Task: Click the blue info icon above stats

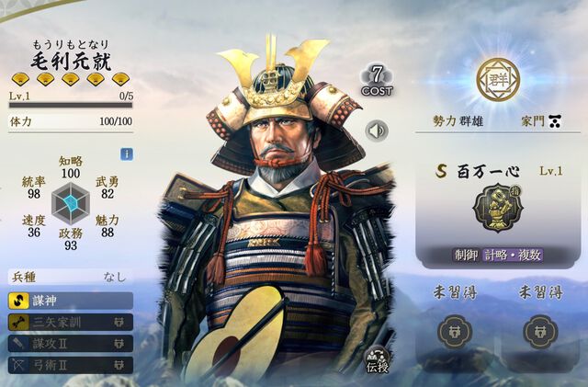Action: tap(127, 154)
